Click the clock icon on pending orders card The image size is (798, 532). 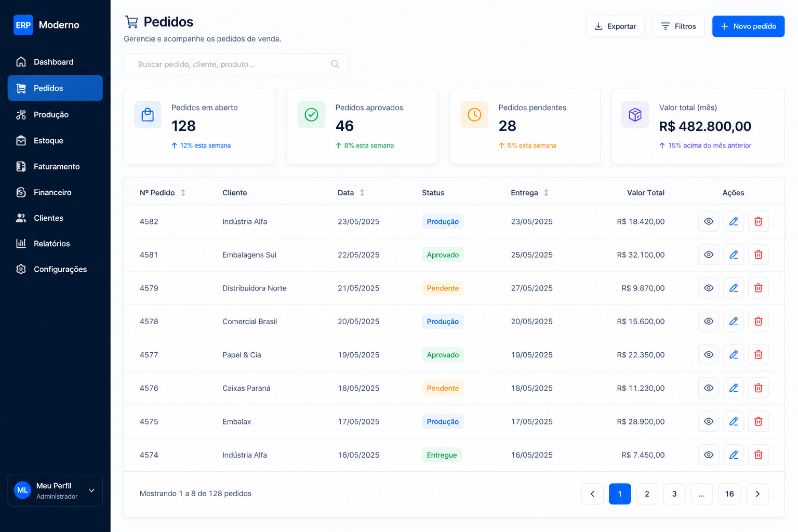point(474,115)
